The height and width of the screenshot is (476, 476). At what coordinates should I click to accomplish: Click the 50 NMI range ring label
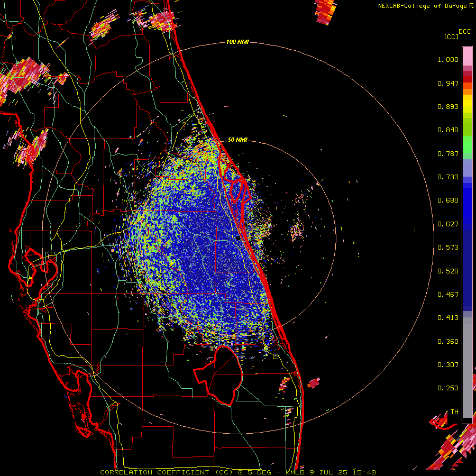pyautogui.click(x=237, y=140)
